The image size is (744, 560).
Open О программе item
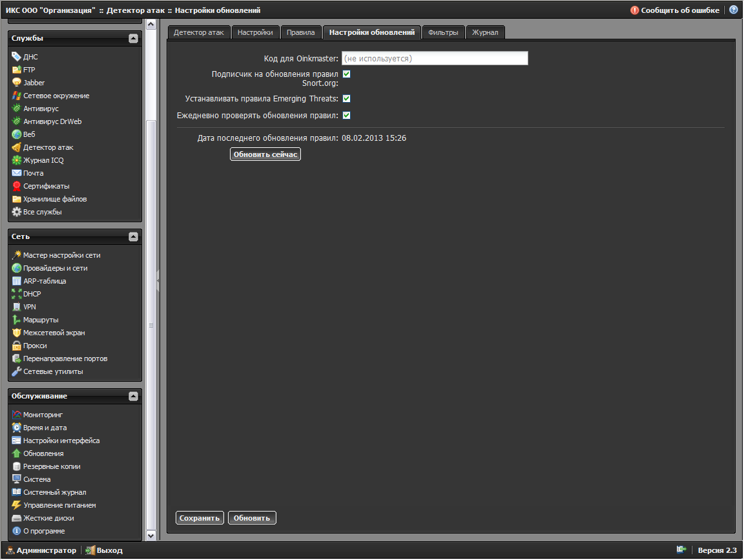[39, 531]
